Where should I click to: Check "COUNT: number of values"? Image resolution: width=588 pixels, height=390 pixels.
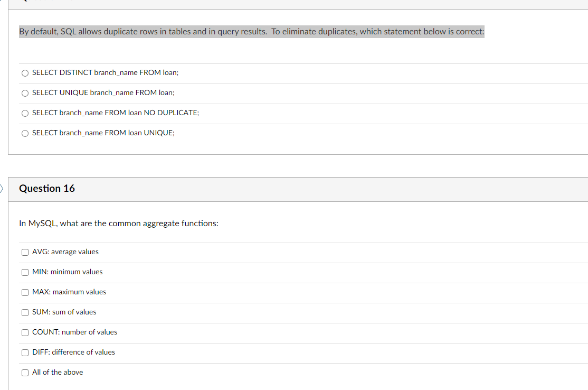(25, 332)
